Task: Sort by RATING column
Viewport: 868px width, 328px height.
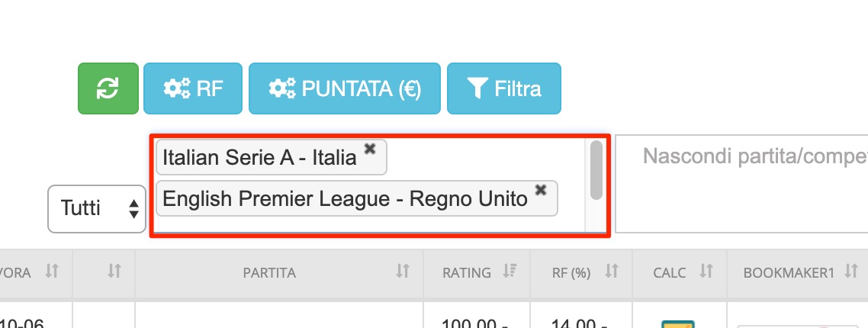Action: (477, 272)
